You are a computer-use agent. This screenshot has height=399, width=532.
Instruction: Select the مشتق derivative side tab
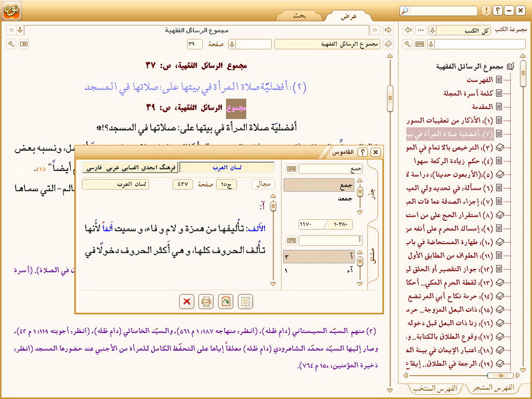click(373, 255)
